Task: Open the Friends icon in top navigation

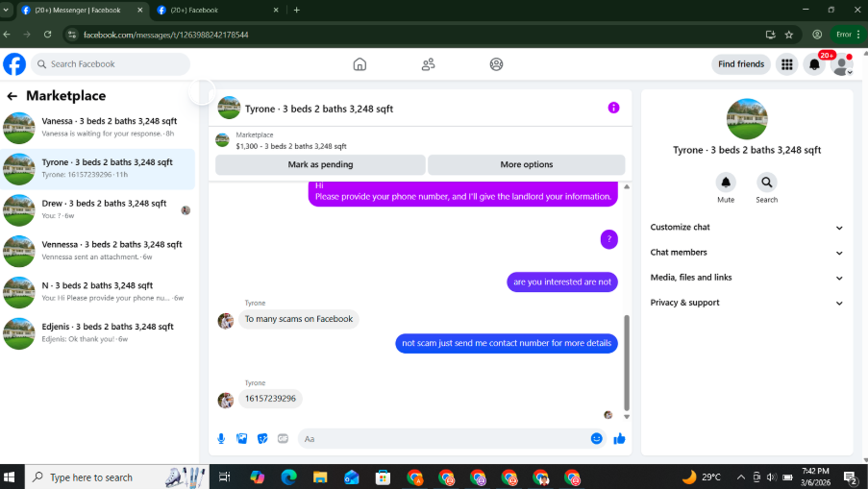Action: click(428, 64)
